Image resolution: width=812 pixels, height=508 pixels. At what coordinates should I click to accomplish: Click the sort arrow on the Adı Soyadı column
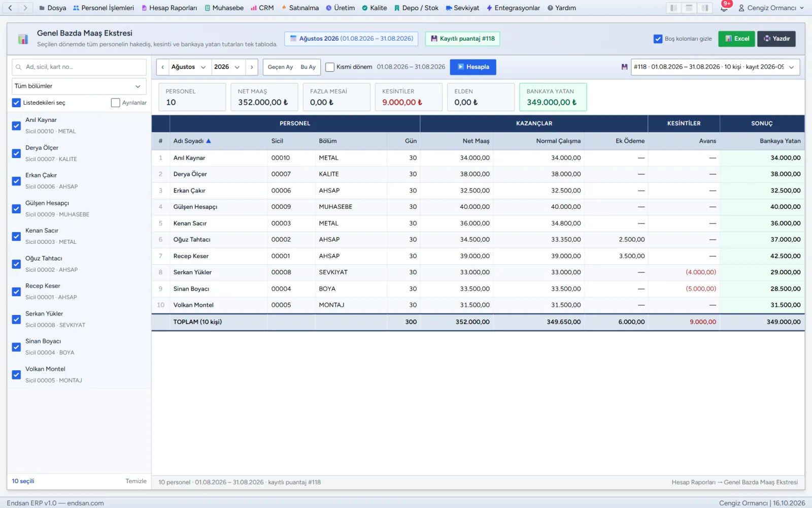pyautogui.click(x=209, y=141)
